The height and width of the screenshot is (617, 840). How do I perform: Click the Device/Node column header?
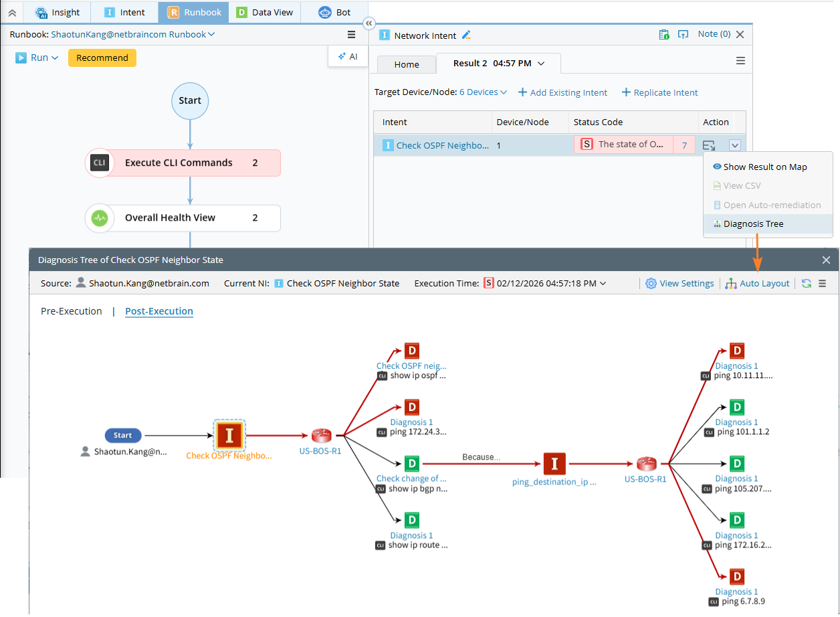pos(522,122)
